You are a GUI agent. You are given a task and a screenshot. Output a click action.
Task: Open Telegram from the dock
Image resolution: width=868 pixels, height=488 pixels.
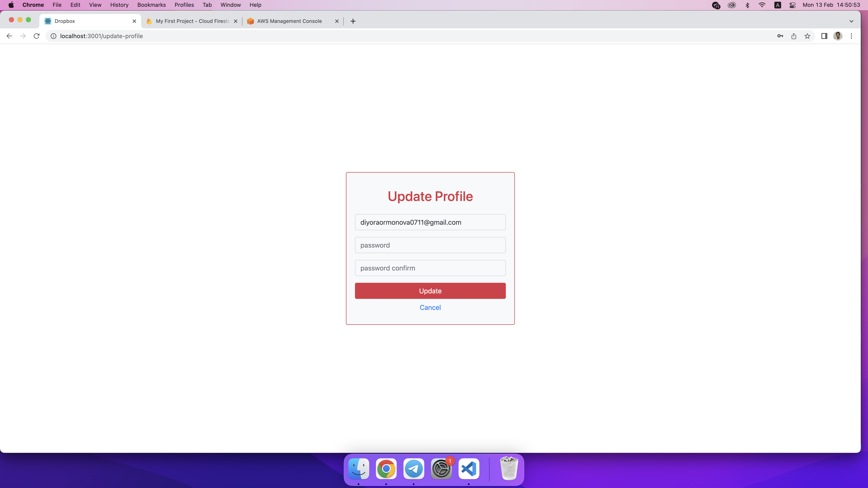coord(413,469)
